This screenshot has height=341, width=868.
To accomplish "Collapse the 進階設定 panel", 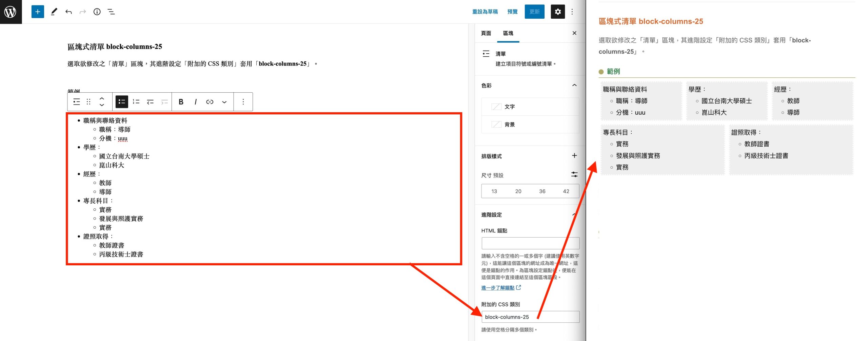I will pyautogui.click(x=574, y=214).
